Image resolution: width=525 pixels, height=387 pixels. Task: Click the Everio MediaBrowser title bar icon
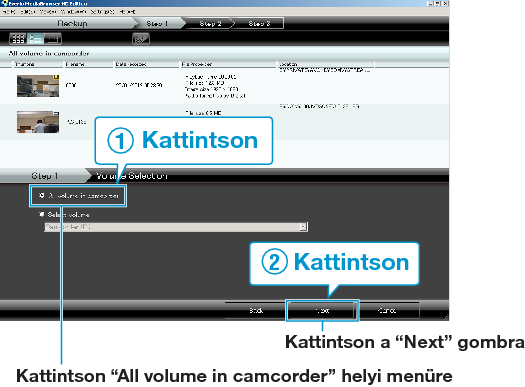tap(4, 3)
